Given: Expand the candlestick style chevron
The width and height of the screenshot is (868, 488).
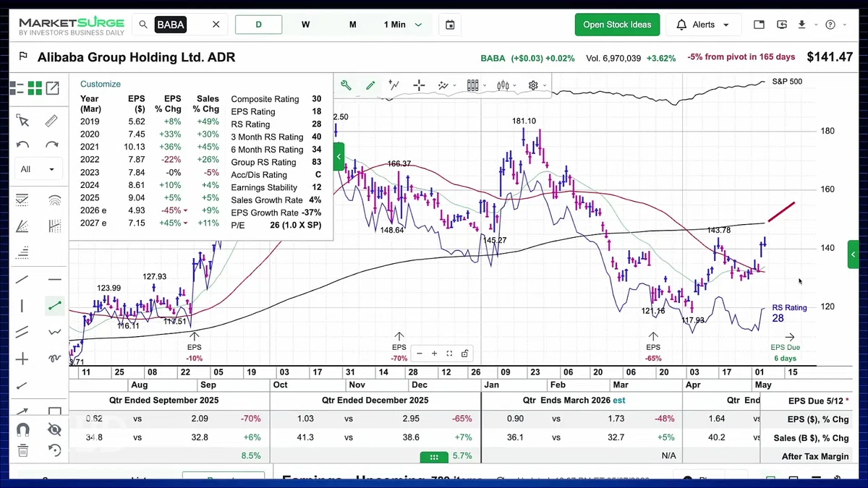Looking at the screenshot, I should pos(515,85).
